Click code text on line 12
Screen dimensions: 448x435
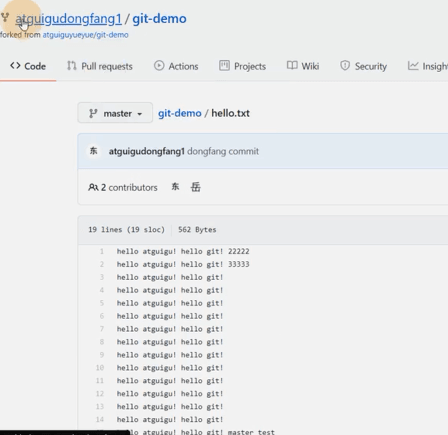170,394
